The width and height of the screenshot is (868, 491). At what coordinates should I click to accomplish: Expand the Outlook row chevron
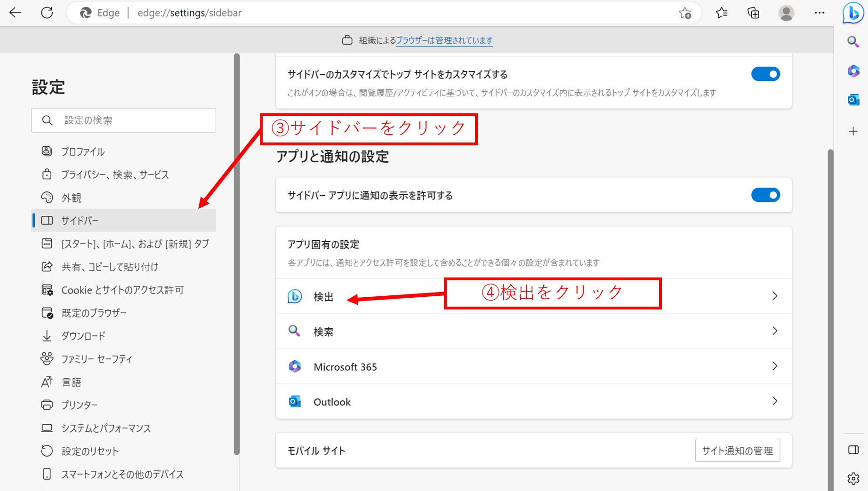pyautogui.click(x=774, y=401)
